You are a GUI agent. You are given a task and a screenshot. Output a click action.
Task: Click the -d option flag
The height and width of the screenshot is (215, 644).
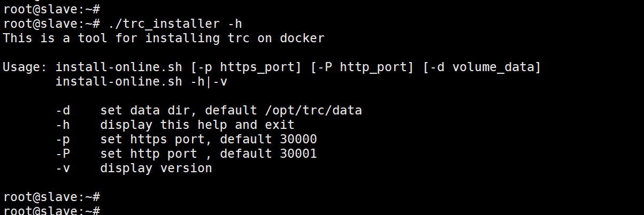pyautogui.click(x=63, y=110)
